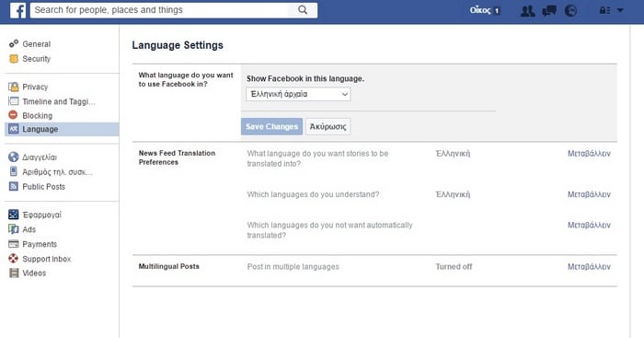Click the search magnifier icon
Viewport: 644px width, 338px height.
tap(303, 10)
